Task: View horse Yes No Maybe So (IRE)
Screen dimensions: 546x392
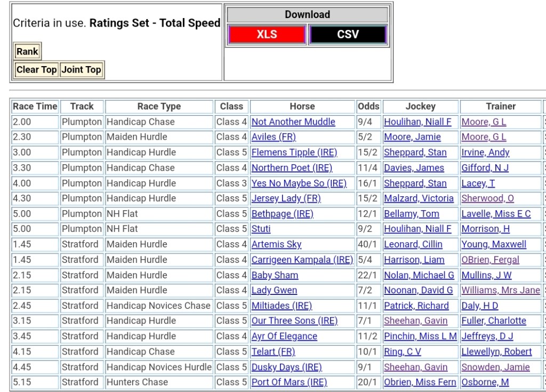Action: click(x=299, y=183)
